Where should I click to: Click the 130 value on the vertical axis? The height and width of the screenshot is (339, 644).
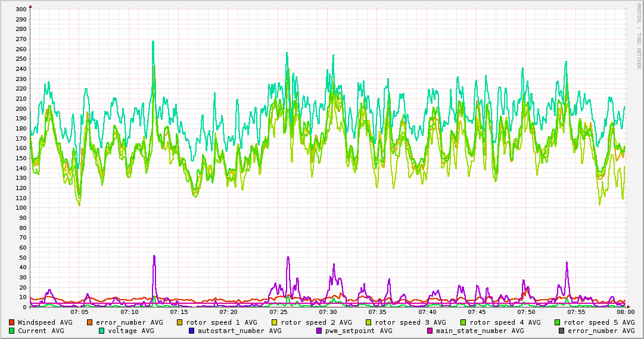tap(21, 178)
